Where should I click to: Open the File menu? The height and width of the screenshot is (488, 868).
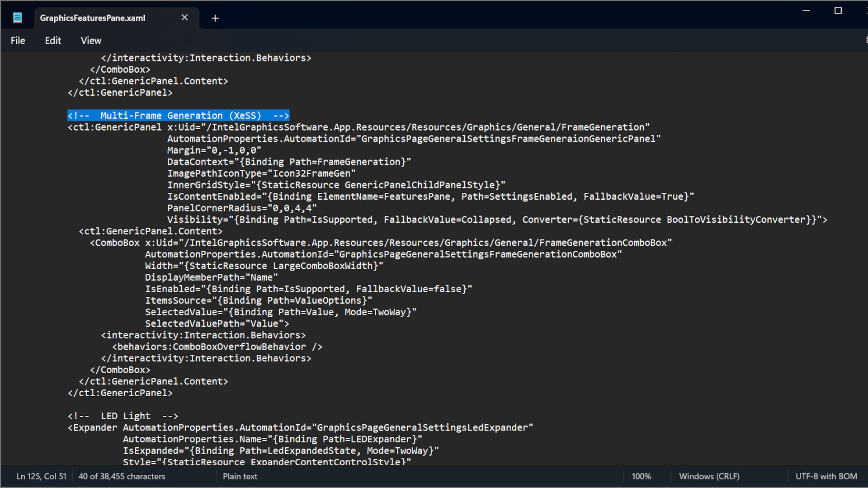(18, 40)
